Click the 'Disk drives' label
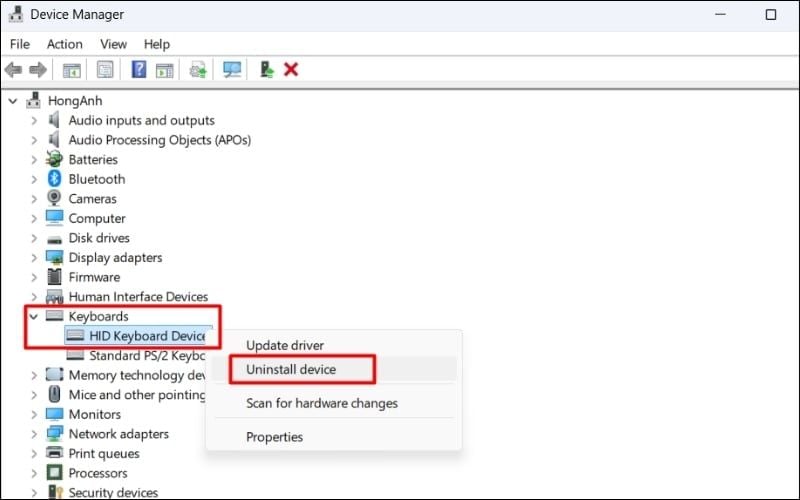 click(x=99, y=238)
